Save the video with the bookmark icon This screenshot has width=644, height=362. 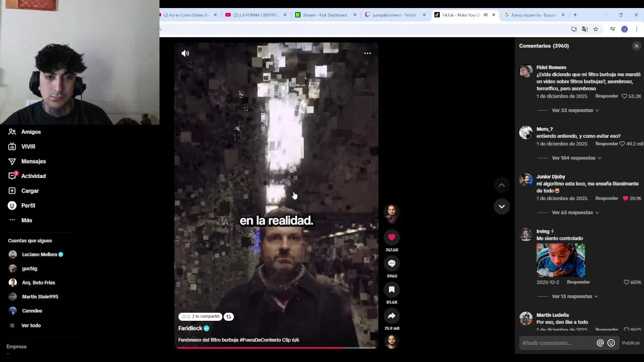coord(391,290)
